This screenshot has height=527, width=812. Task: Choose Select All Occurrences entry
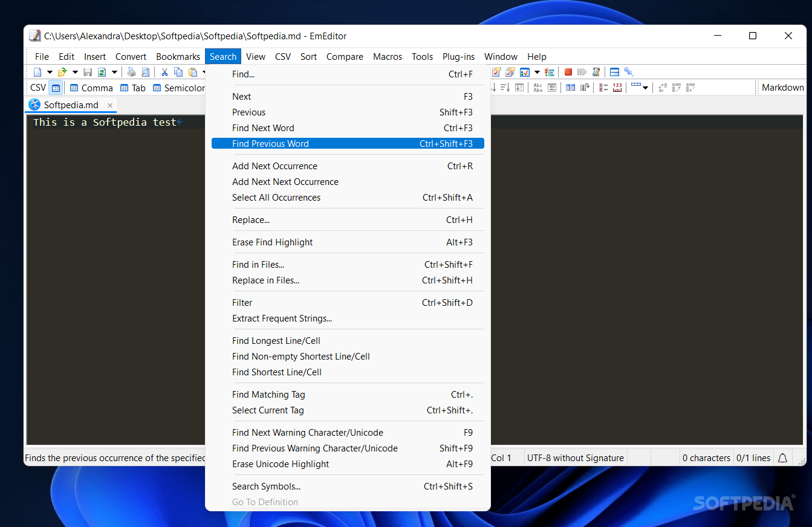tap(348, 198)
